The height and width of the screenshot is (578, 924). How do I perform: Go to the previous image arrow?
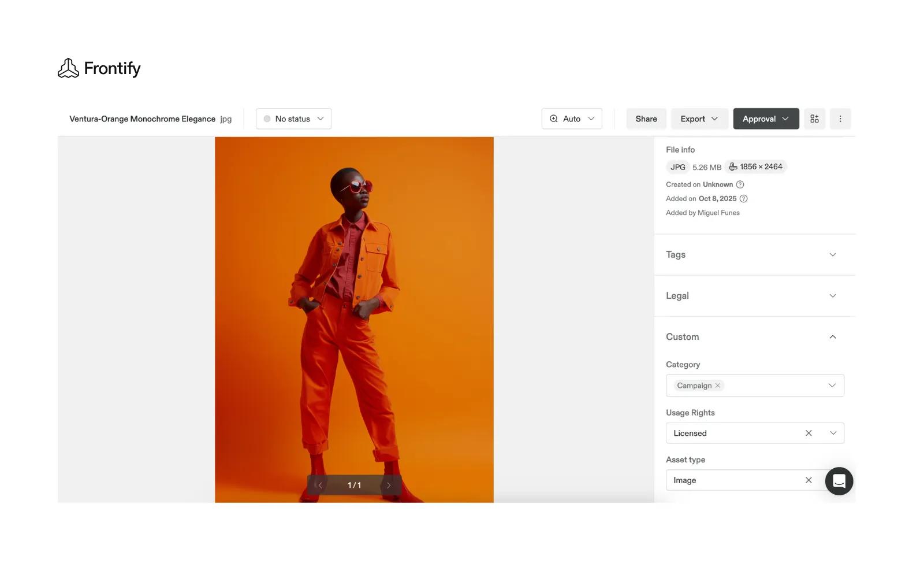(320, 486)
